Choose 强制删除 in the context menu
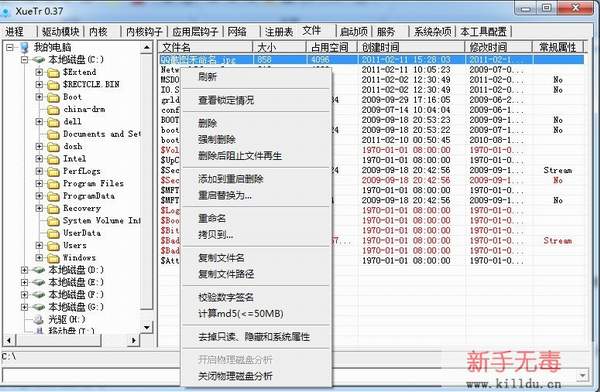 256,140
